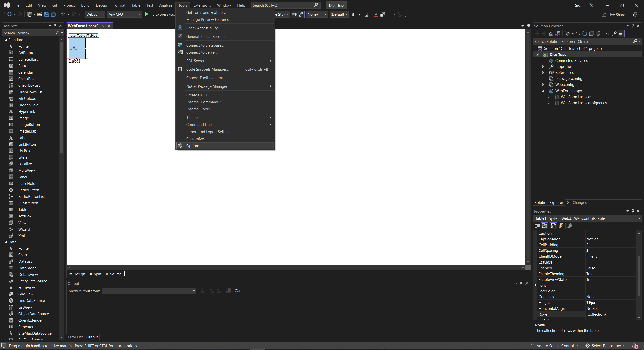Click Collapse All in Solution Explorer
The width and height of the screenshot is (644, 350).
[591, 34]
